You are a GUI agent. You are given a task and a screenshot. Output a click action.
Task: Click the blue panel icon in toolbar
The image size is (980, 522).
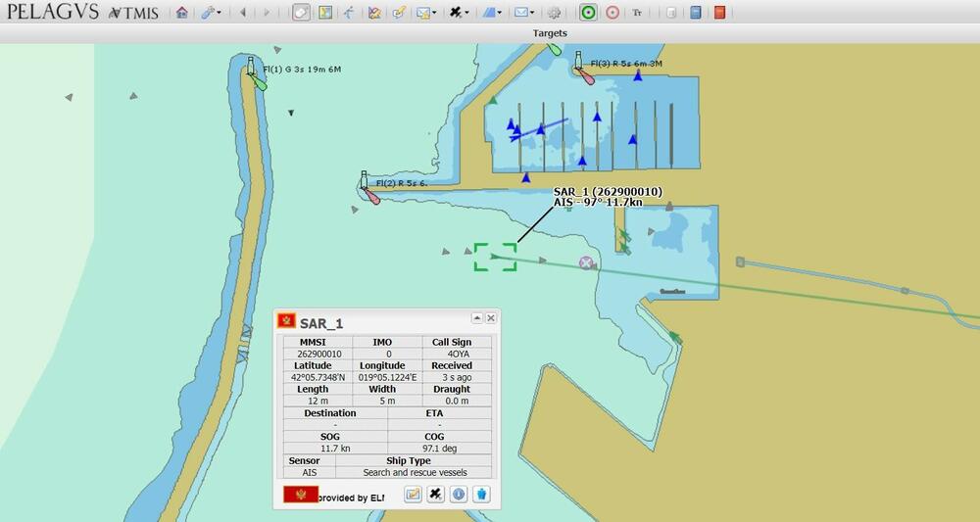pos(696,13)
